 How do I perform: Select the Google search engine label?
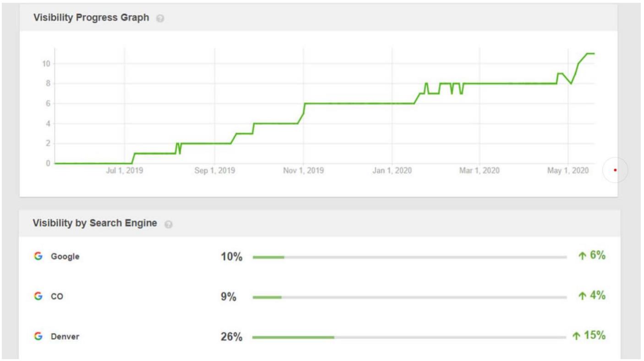65,257
